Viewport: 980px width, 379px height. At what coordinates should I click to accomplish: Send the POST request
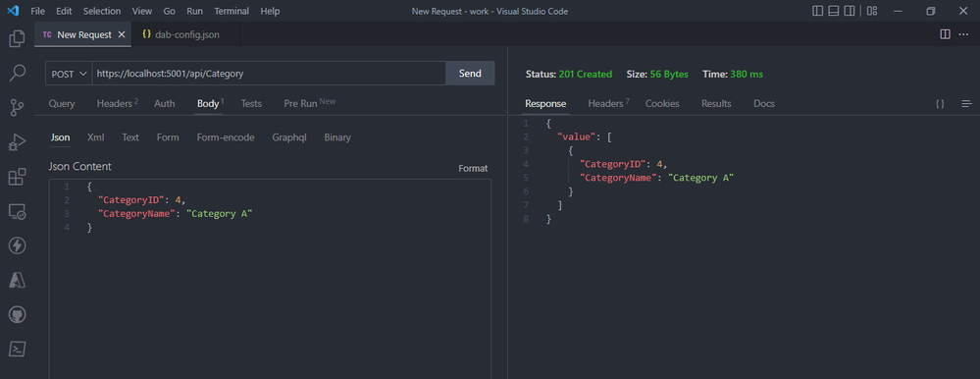coord(470,74)
